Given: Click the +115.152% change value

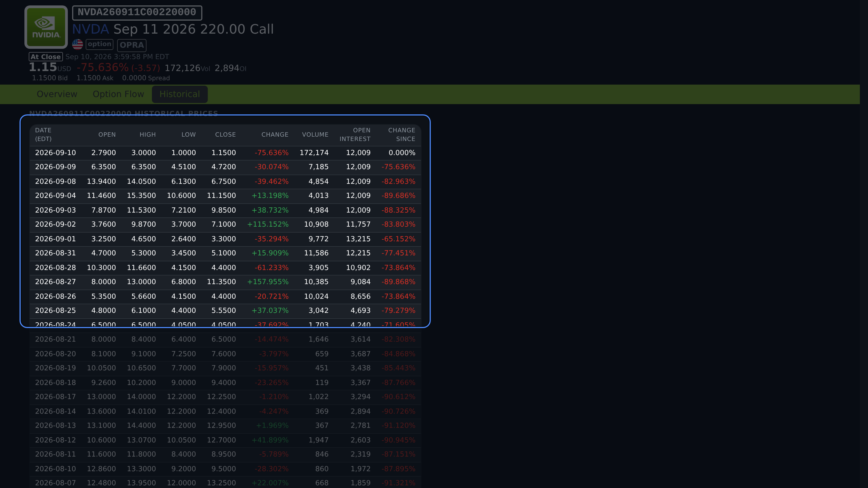Looking at the screenshot, I should coord(268,224).
